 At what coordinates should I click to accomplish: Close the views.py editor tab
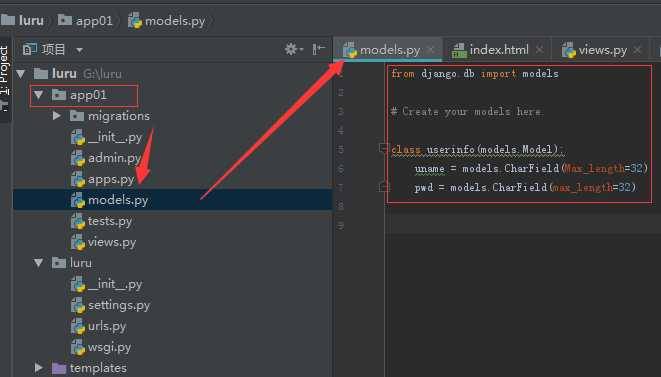click(x=637, y=50)
